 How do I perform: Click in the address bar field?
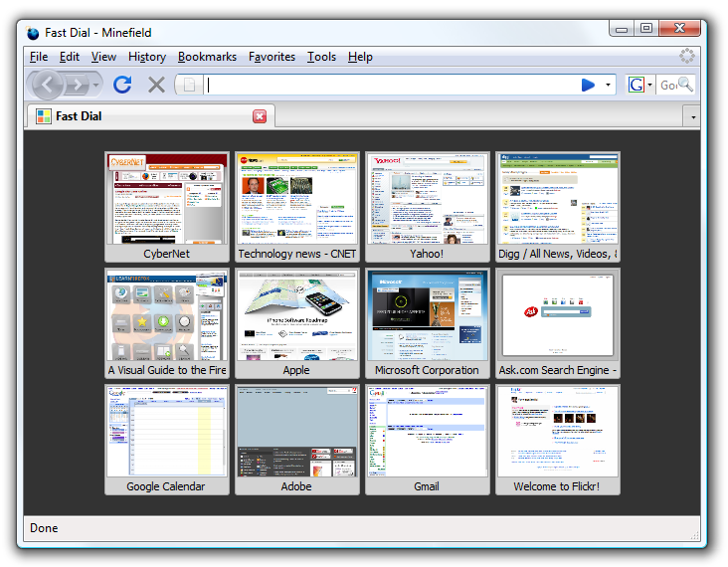pos(388,85)
